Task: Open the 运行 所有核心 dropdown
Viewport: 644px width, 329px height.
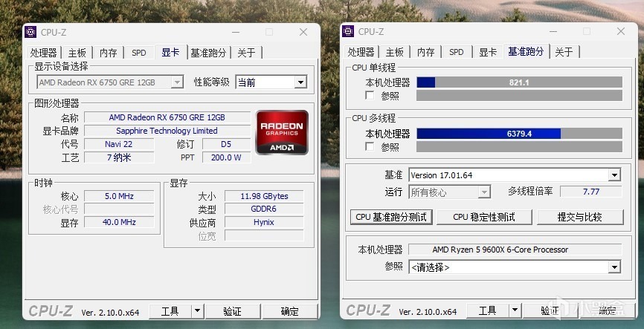Action: (449, 192)
